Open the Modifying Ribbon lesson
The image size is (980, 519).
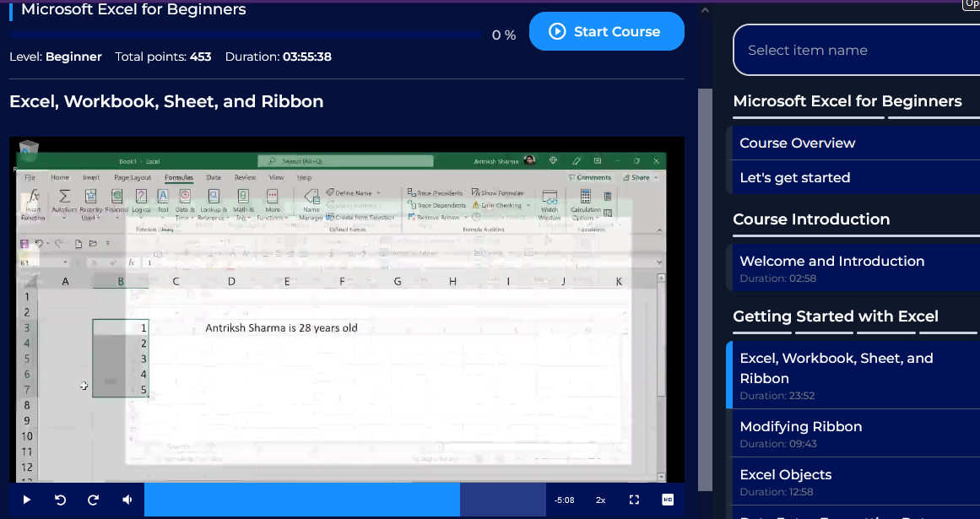click(855, 434)
